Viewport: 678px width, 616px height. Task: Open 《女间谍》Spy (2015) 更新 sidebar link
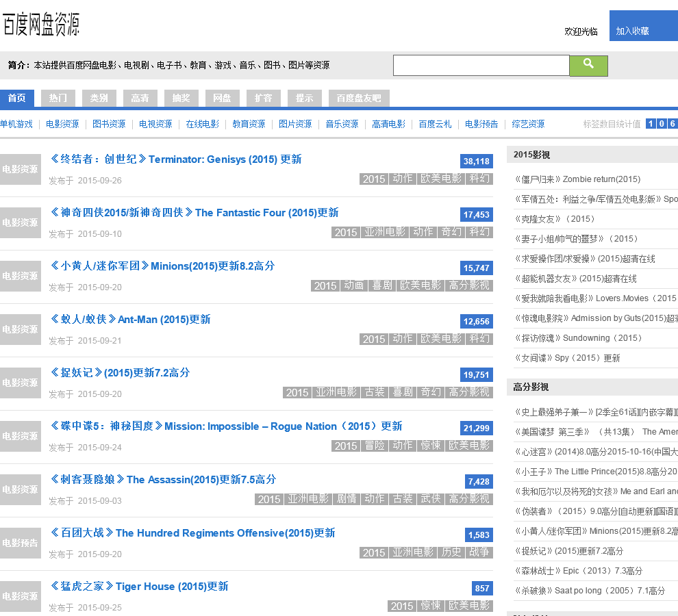(x=567, y=358)
